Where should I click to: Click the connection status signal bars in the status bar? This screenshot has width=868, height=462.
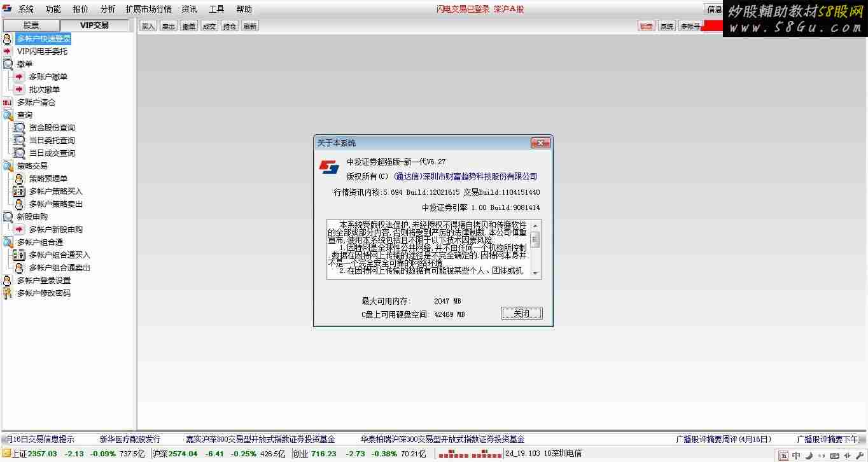(x=470, y=454)
